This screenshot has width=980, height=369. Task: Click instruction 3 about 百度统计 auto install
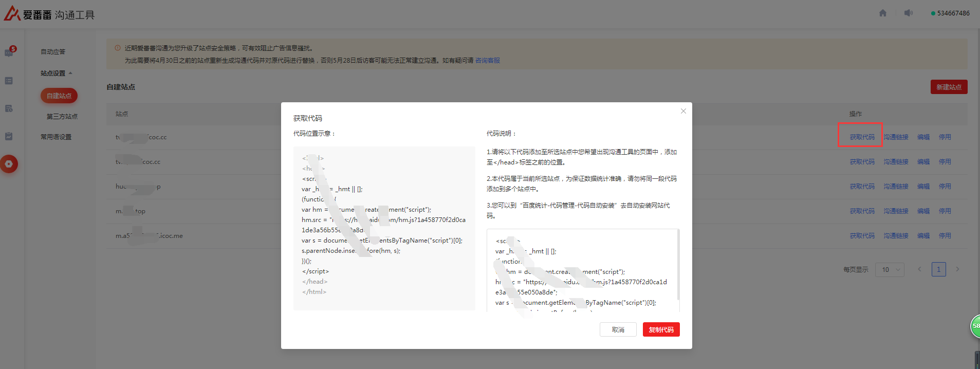point(579,211)
